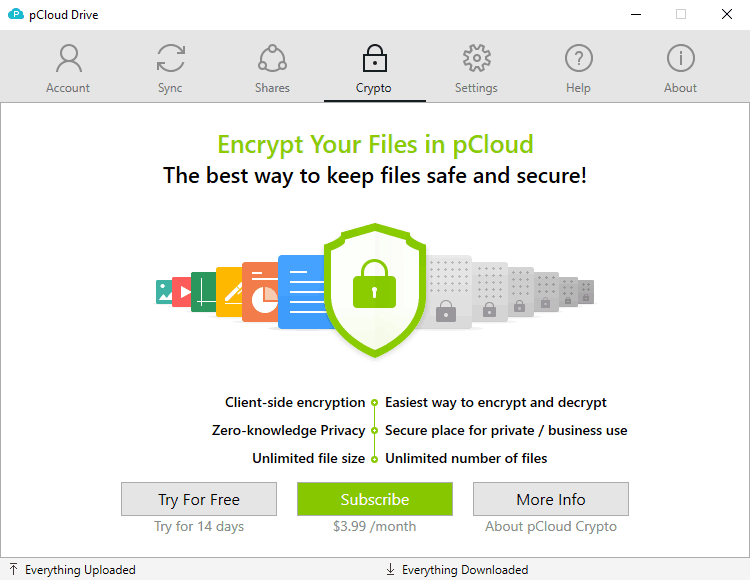Open the Shares tab icon
Image resolution: width=750 pixels, height=580 pixels.
pyautogui.click(x=272, y=58)
